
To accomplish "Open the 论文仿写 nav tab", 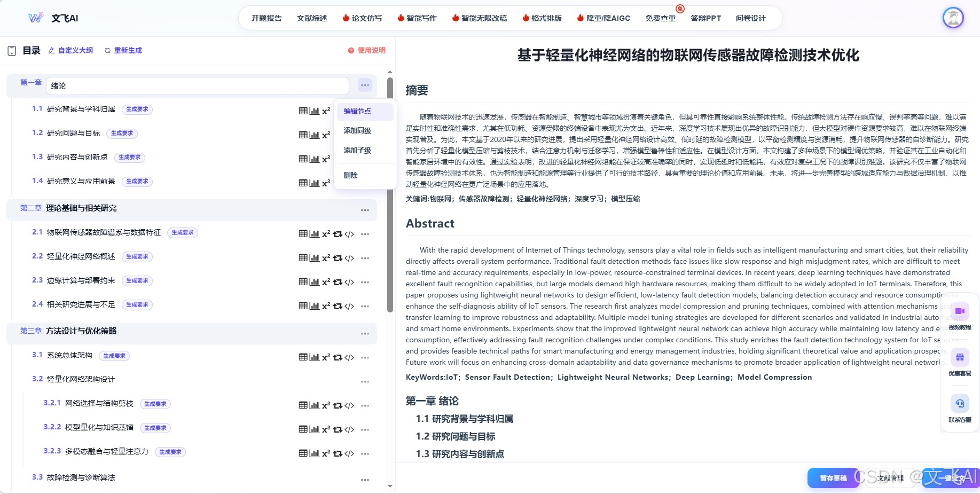I will pyautogui.click(x=362, y=18).
